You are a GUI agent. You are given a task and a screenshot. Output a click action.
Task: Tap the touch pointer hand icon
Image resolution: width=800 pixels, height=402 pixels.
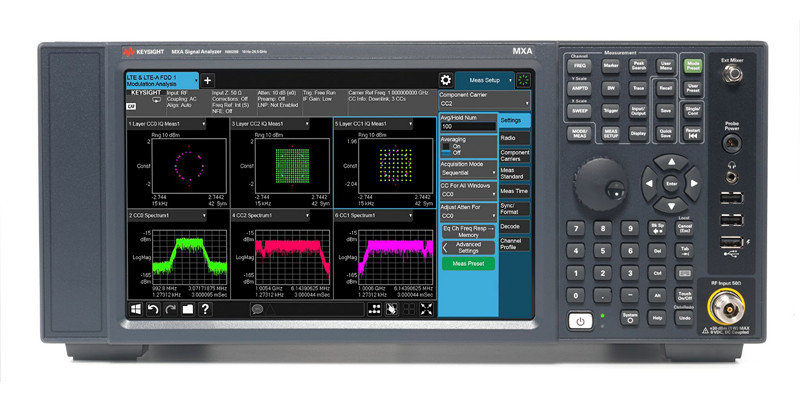392,309
